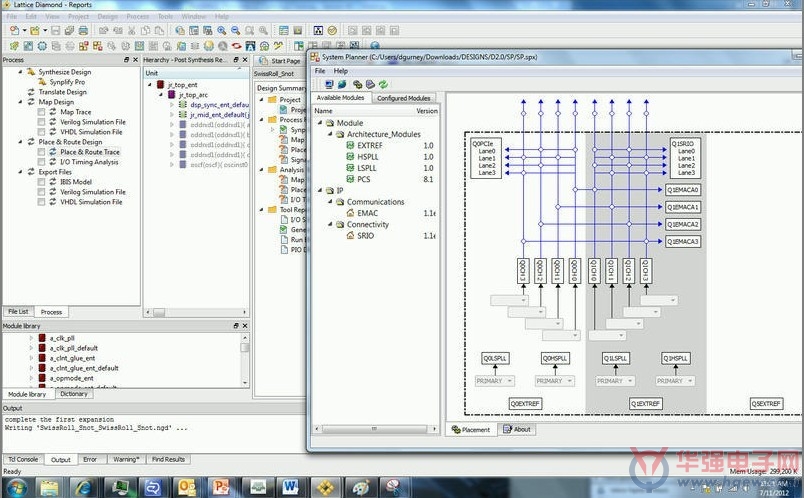This screenshot has width=804, height=498.
Task: Open PowerPoint from the Windows taskbar
Action: click(222, 486)
